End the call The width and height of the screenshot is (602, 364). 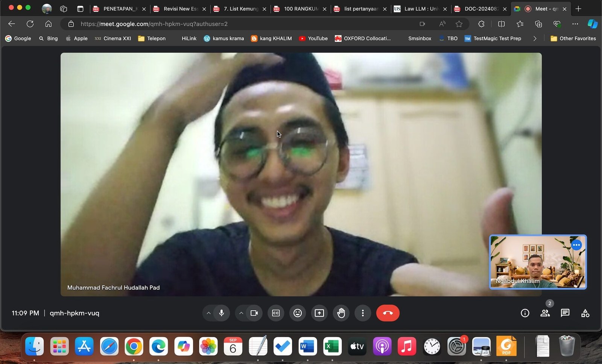pyautogui.click(x=388, y=313)
